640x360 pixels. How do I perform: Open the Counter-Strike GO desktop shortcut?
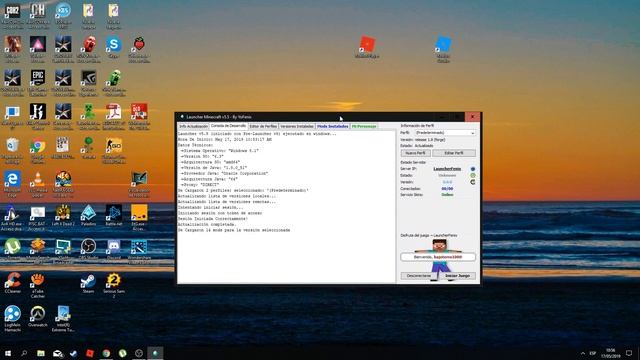point(113,151)
